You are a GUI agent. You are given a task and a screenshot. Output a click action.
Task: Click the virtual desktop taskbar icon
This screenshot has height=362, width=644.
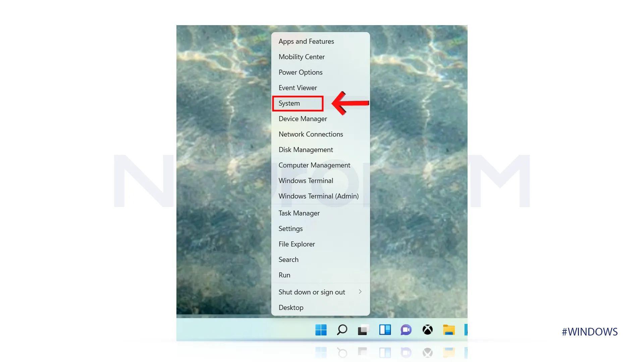coord(363,330)
